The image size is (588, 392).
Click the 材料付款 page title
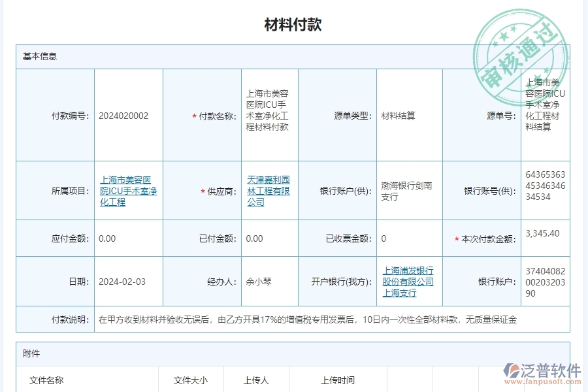pyautogui.click(x=293, y=24)
